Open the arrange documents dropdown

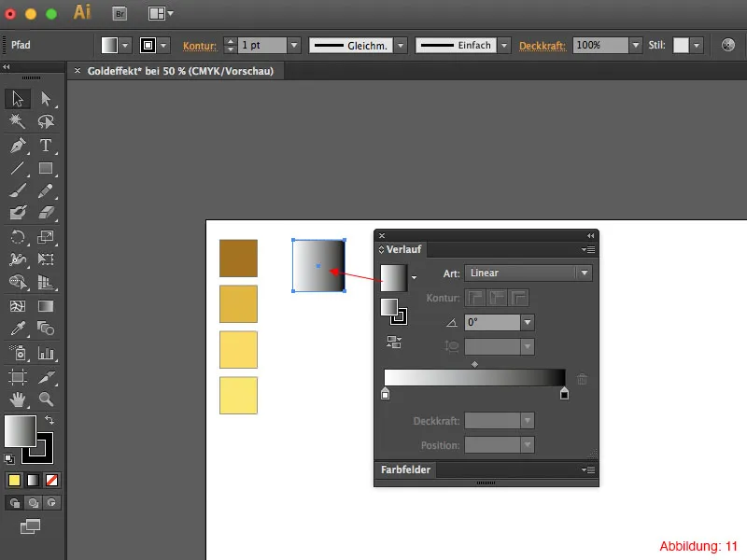tap(161, 13)
